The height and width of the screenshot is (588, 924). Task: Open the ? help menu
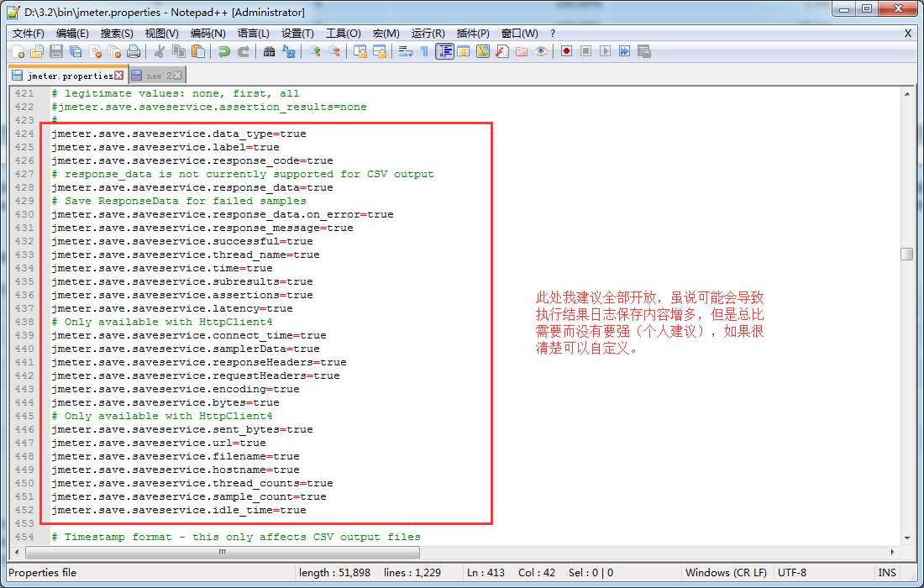coord(553,34)
